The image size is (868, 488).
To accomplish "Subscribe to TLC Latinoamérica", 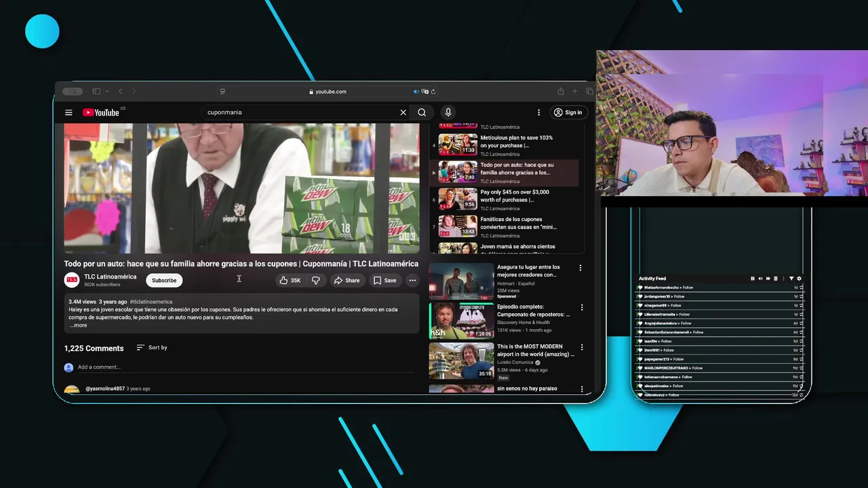I will pos(164,281).
